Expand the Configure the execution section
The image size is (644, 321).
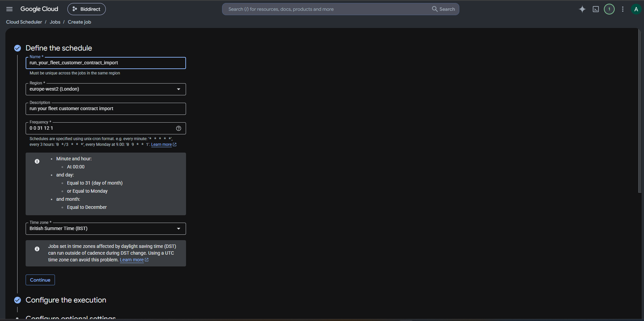pos(66,300)
